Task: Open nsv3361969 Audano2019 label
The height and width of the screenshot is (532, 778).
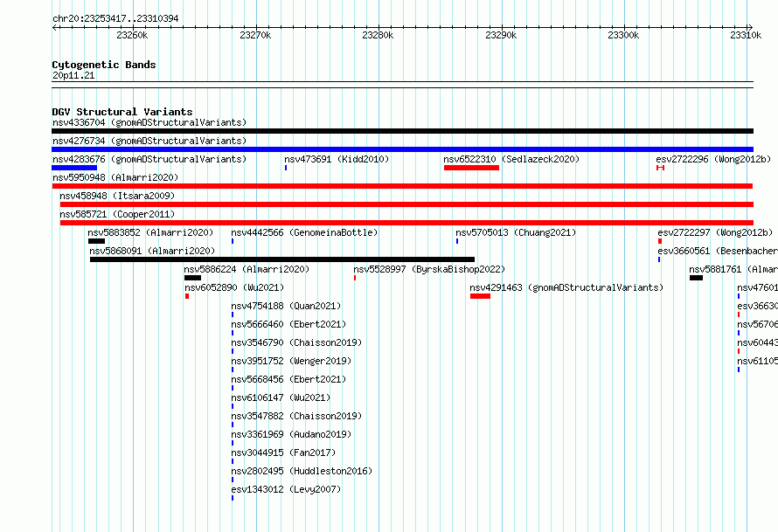Action: pos(291,434)
